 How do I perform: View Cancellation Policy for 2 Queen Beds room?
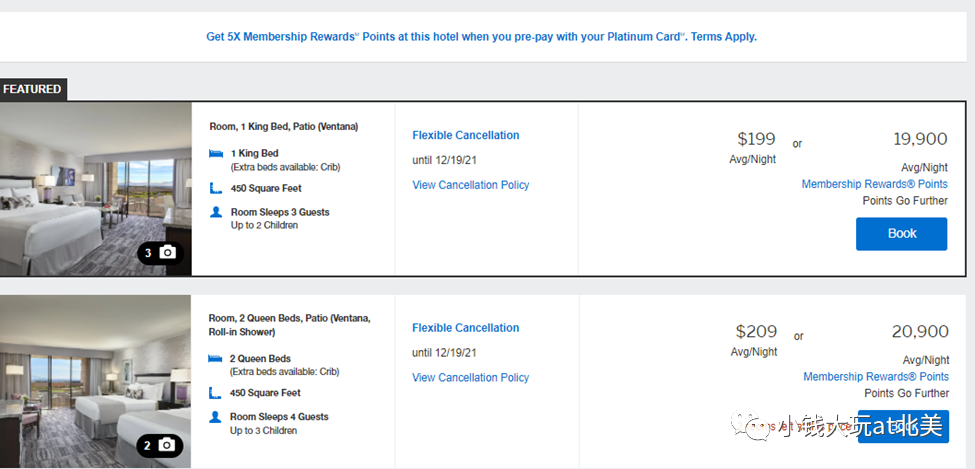470,378
